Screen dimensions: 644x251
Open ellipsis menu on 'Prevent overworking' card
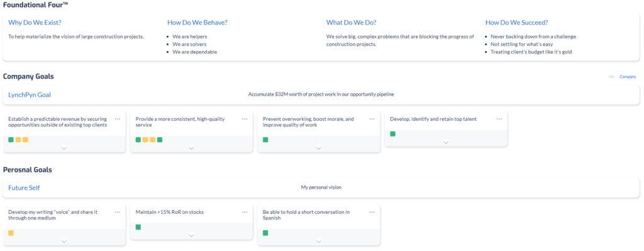[x=372, y=119]
